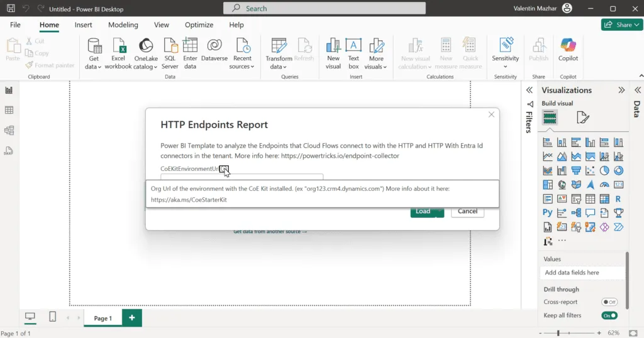Pick the Ribbon chart visual
The height and width of the screenshot is (338, 644).
[x=548, y=170]
